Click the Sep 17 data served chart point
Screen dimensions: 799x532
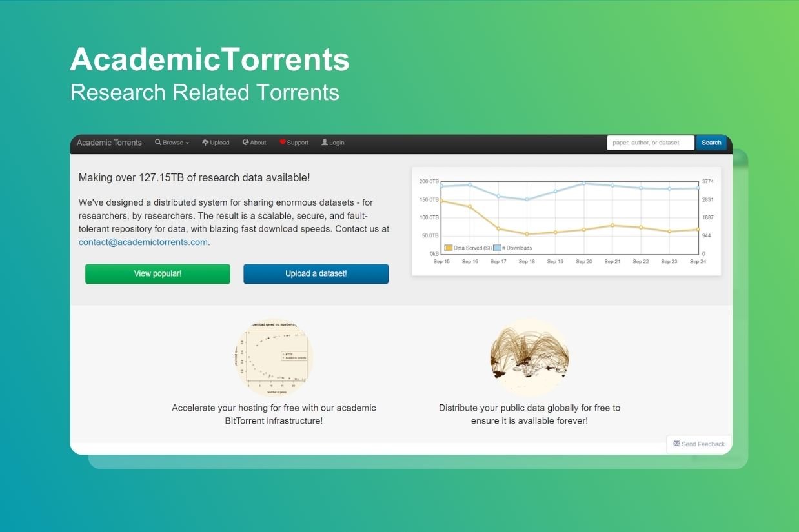point(498,228)
